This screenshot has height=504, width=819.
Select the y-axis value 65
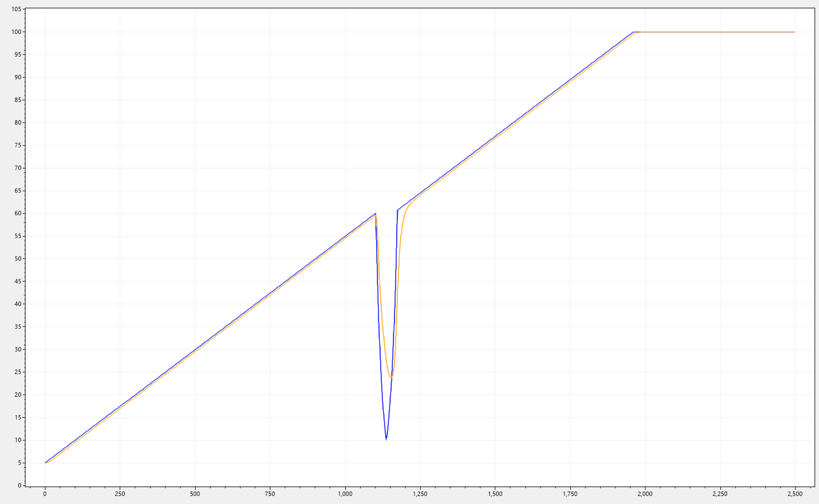[18, 191]
